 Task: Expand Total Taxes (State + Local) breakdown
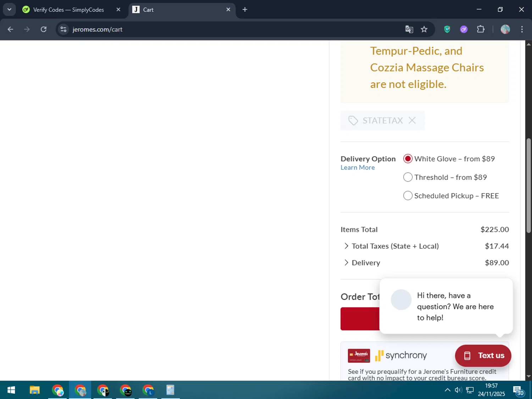(x=346, y=246)
